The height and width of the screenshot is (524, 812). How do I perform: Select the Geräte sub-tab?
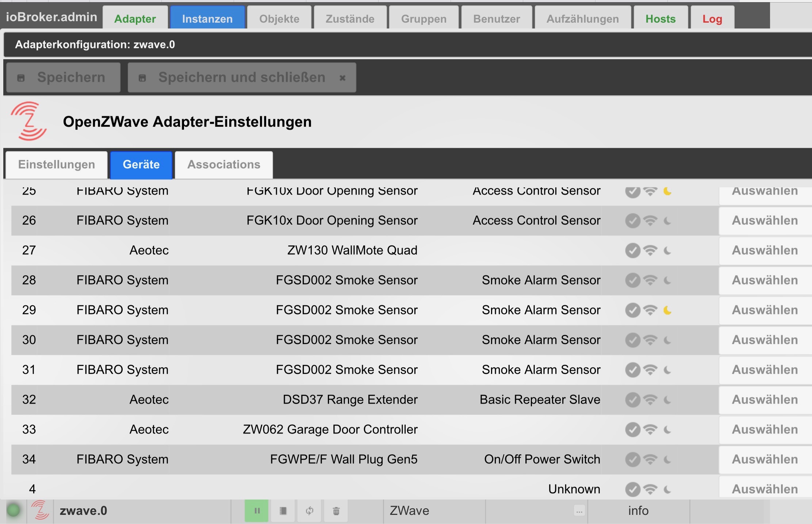pyautogui.click(x=141, y=165)
